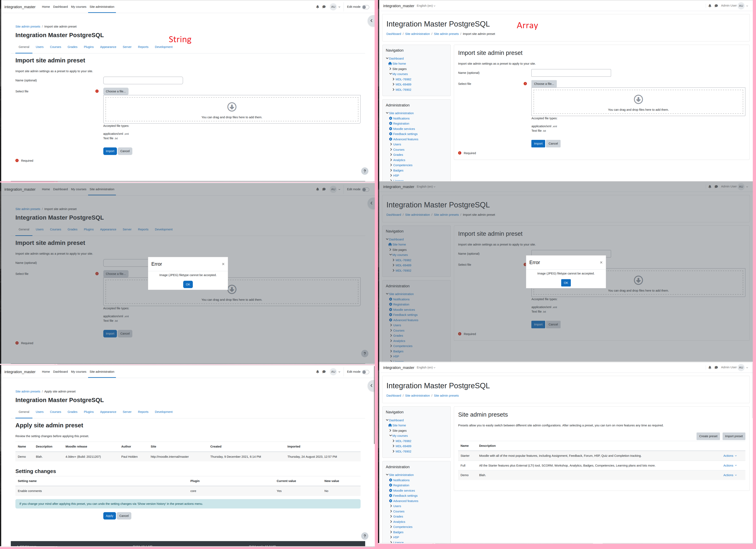Click Cancel button on the Array page
Viewport: 756px width, 549px height.
point(553,144)
